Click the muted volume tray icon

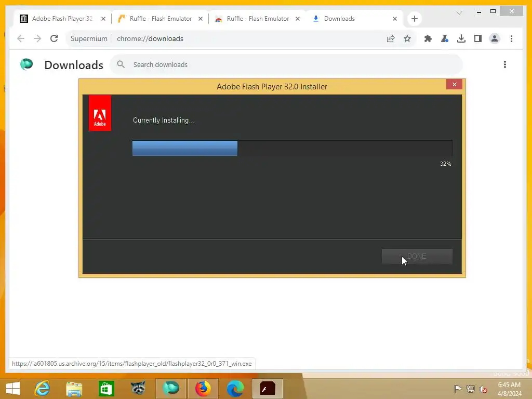point(483,389)
